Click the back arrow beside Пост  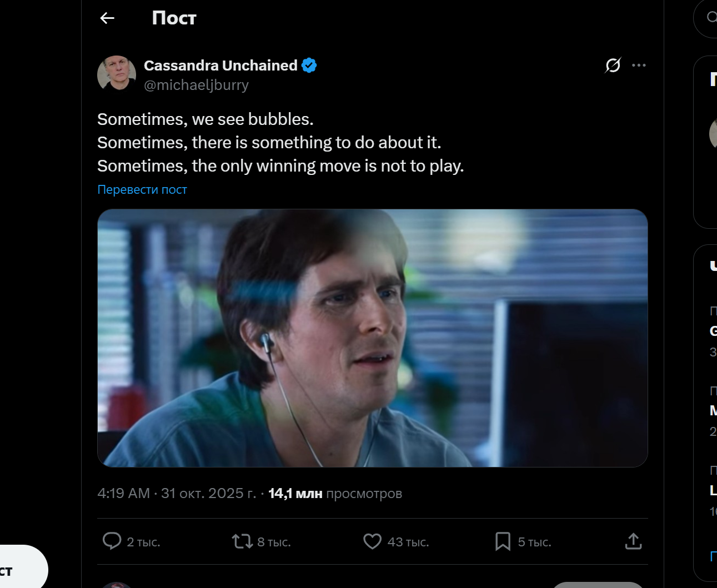[x=107, y=18]
